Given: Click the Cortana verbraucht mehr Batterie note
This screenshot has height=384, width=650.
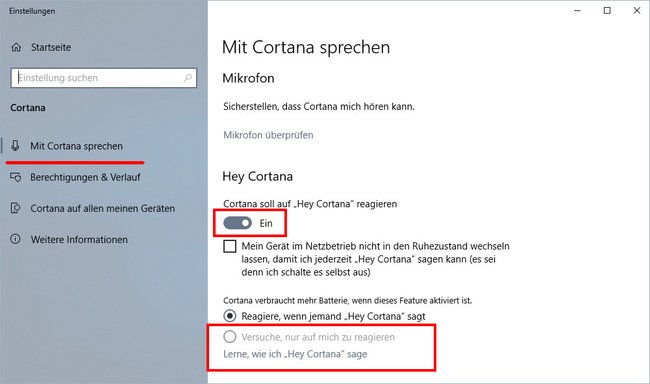Looking at the screenshot, I should click(347, 300).
